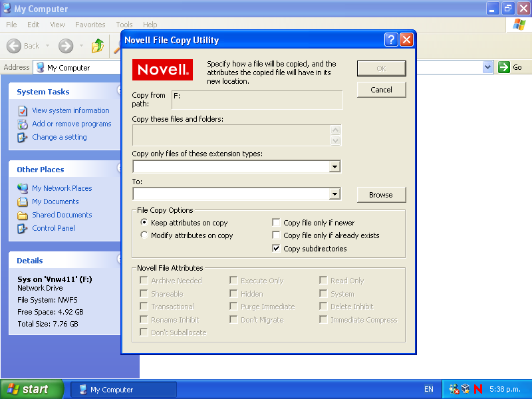Click the Start button
The width and height of the screenshot is (532, 399).
coord(32,389)
